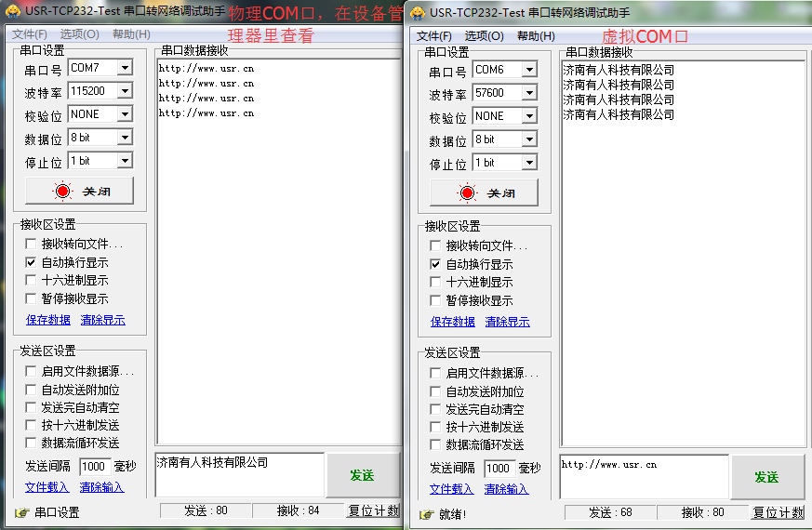Open the 选项(O) menu in the right window
The height and width of the screenshot is (530, 812).
[484, 36]
